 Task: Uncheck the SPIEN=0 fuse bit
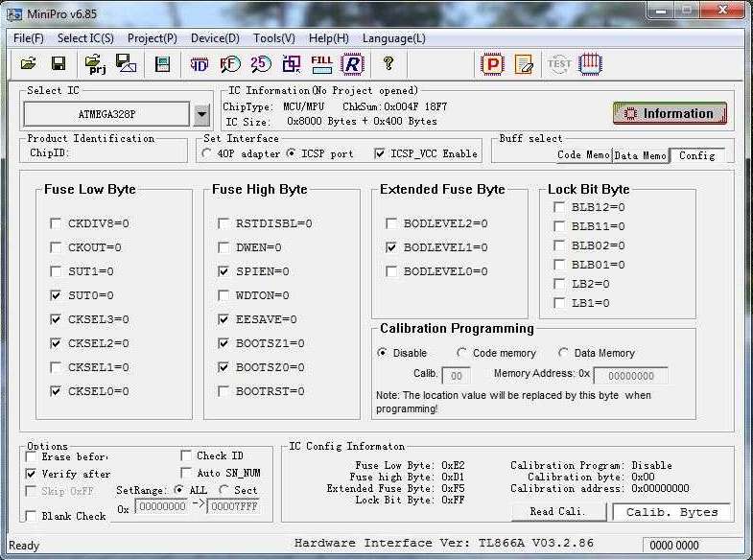coord(224,271)
